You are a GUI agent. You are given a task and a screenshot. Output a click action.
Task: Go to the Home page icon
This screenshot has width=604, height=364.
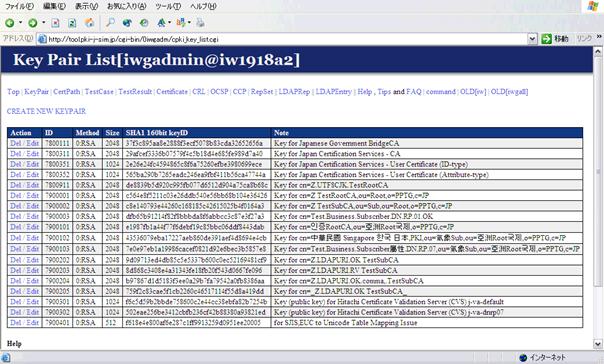pos(89,23)
